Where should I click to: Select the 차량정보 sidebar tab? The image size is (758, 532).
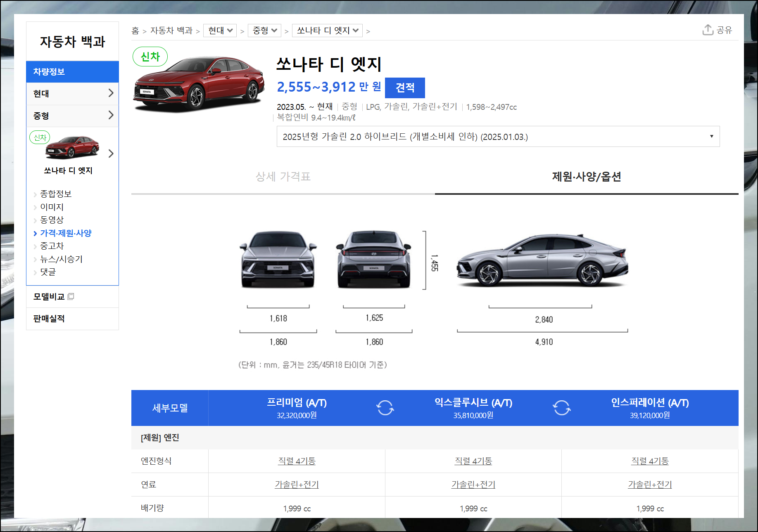pyautogui.click(x=72, y=71)
